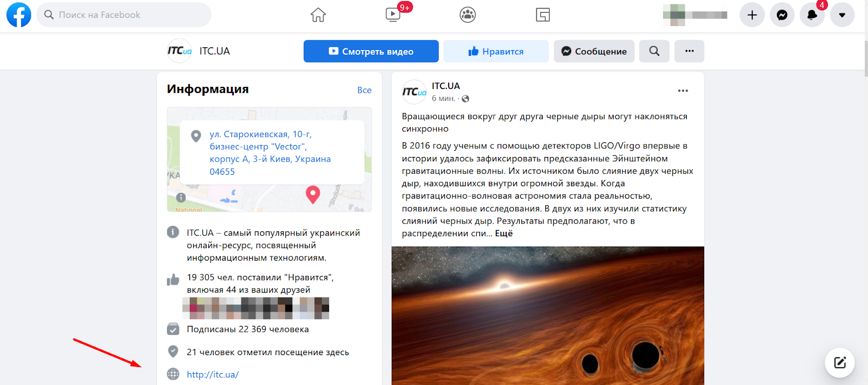Click the globe website icon
The height and width of the screenshot is (385, 868).
(x=173, y=374)
